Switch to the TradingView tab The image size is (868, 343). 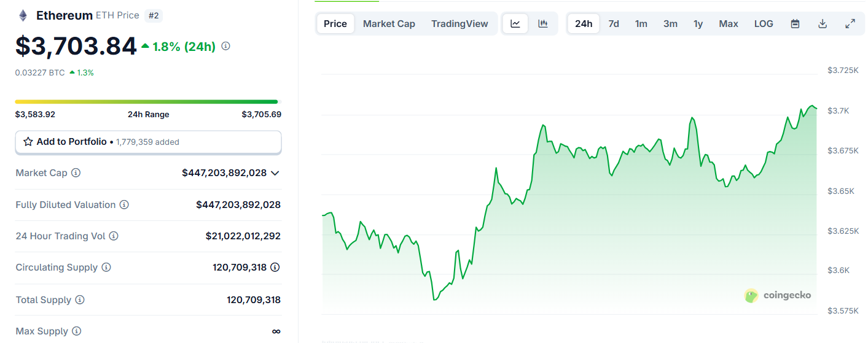[459, 24]
